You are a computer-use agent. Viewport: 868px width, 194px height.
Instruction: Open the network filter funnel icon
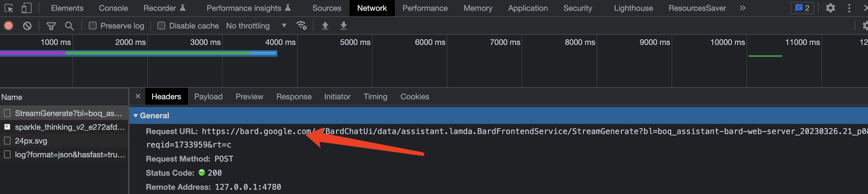click(x=51, y=26)
